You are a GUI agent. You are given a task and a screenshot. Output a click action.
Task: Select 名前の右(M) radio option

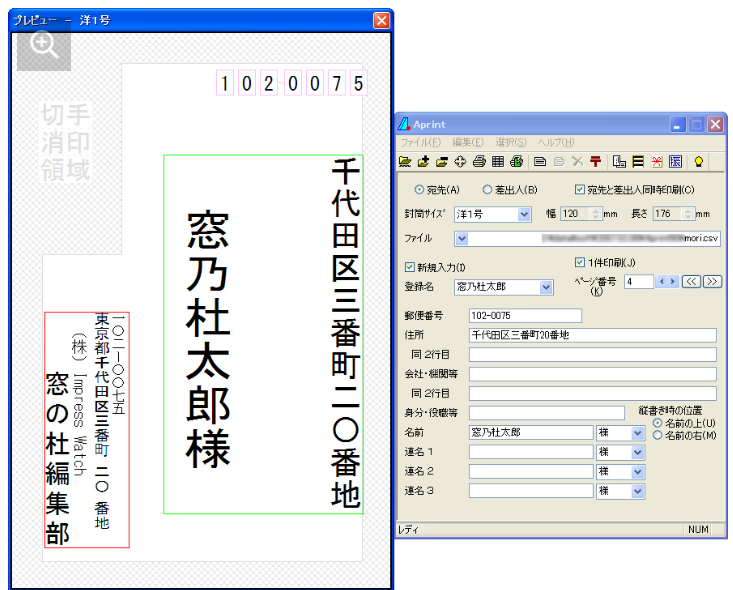[658, 435]
